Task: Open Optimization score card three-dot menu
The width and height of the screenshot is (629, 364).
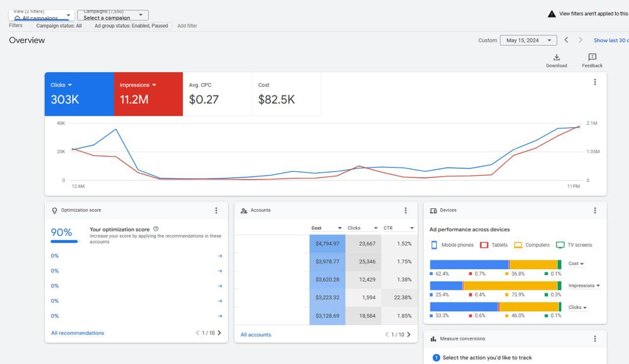Action: (x=216, y=210)
